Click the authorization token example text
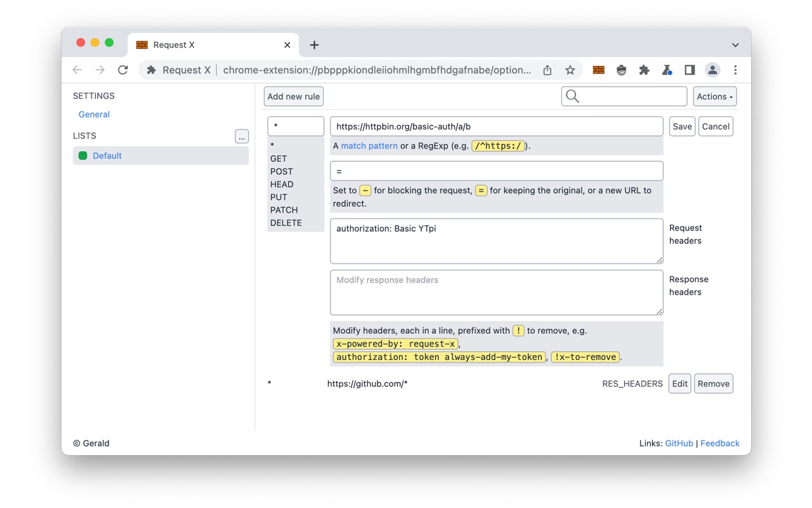This screenshot has width=812, height=508. pyautogui.click(x=440, y=357)
